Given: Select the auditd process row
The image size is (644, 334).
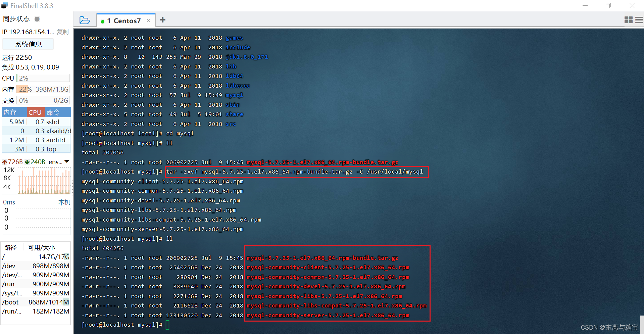Looking at the screenshot, I should coord(36,140).
